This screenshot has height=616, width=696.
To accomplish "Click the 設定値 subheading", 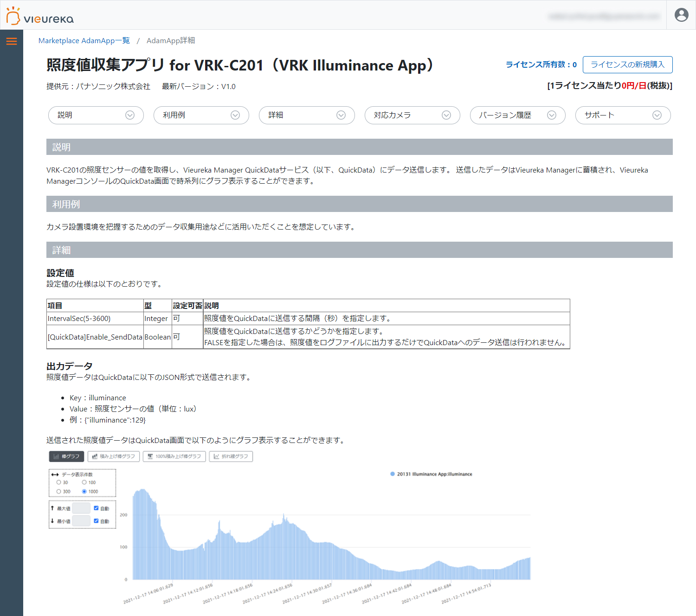I will pyautogui.click(x=60, y=273).
